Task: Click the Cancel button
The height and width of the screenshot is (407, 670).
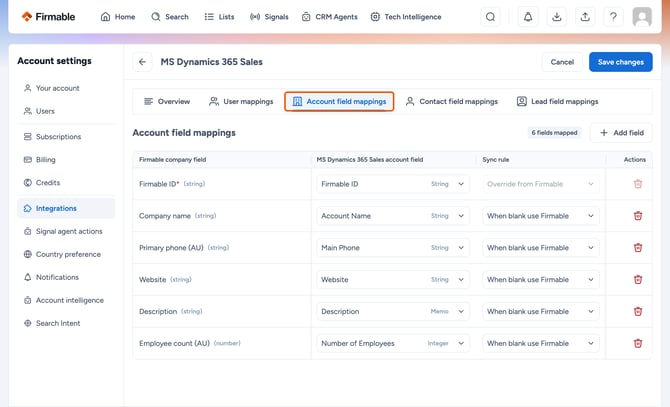Action: [562, 62]
